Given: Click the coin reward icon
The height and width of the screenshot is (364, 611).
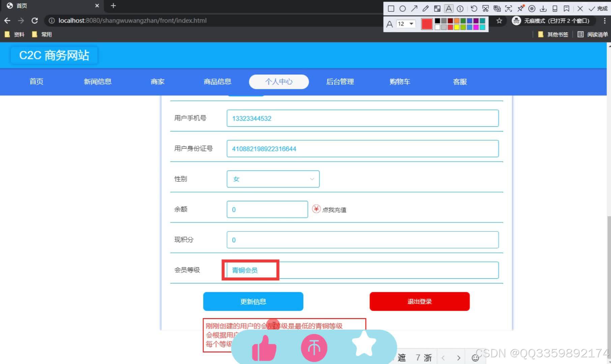Looking at the screenshot, I should (x=314, y=347).
